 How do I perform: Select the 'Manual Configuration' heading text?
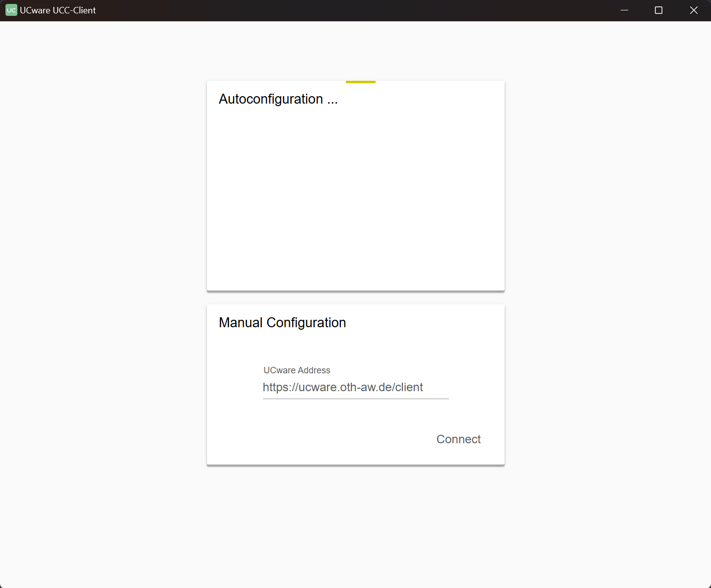(x=282, y=323)
